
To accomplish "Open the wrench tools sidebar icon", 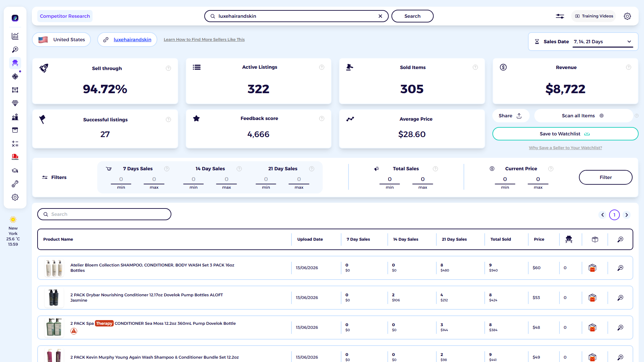I will point(15,184).
